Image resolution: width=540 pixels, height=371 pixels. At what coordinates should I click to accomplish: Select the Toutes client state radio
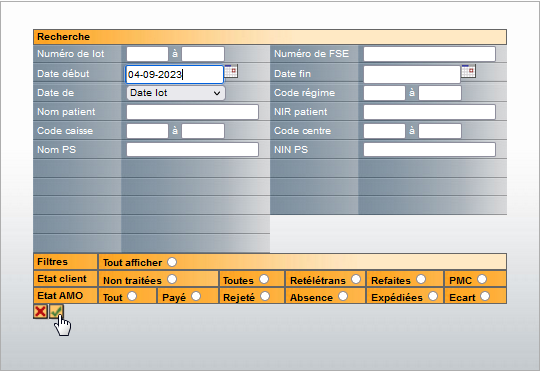pyautogui.click(x=264, y=279)
